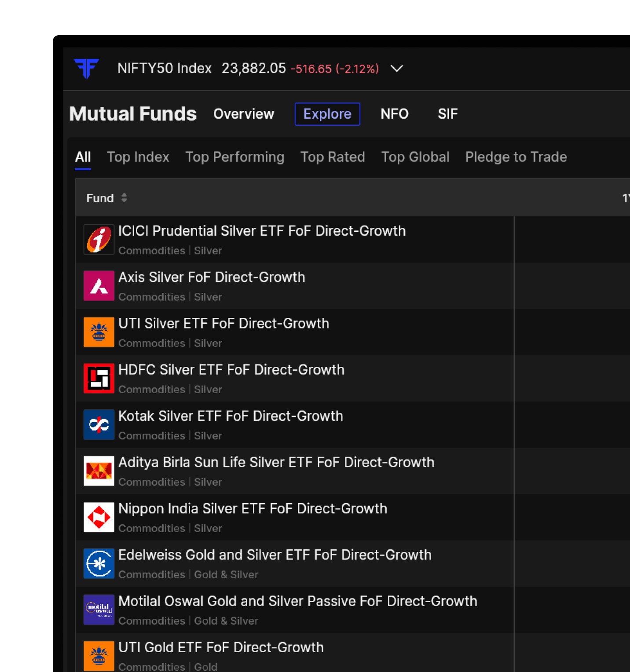Click the HDFC Silver ETF logo
Viewport: 630px width, 672px height.
[x=99, y=378]
